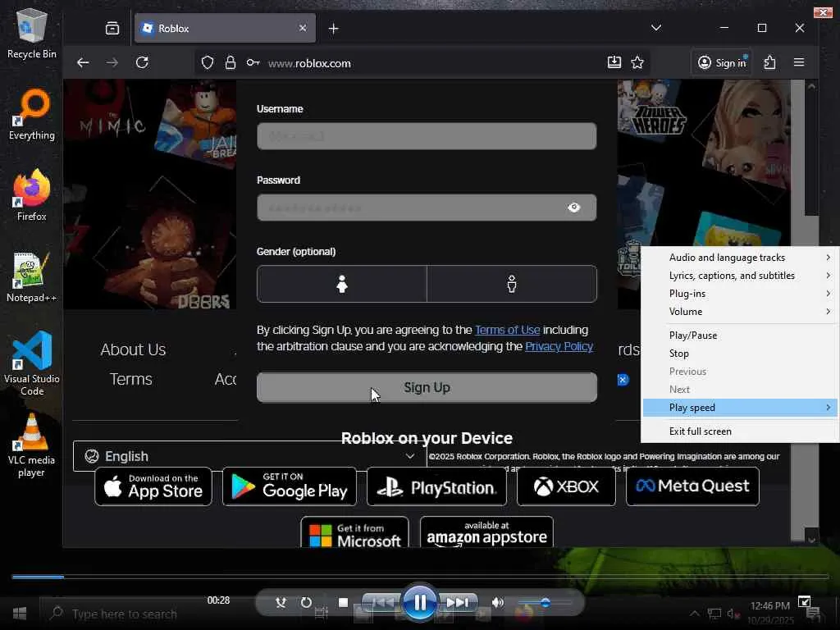Bookmark the page with the star icon
This screenshot has height=630, width=840.
tap(637, 62)
